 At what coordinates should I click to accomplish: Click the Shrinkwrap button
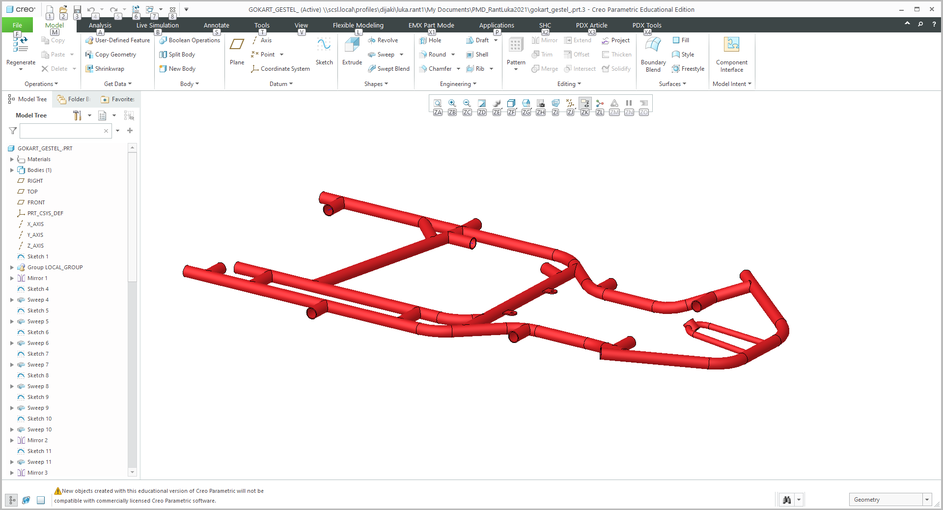(104, 69)
